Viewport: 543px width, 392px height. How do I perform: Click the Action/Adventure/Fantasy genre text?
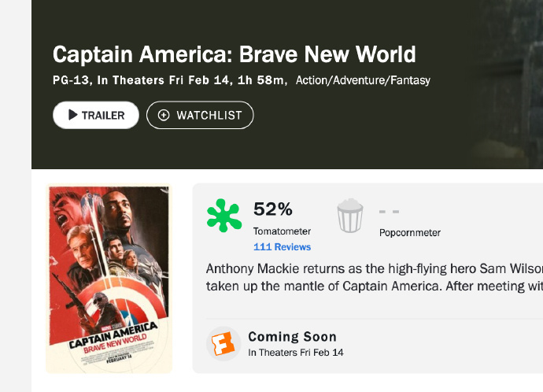coord(363,80)
